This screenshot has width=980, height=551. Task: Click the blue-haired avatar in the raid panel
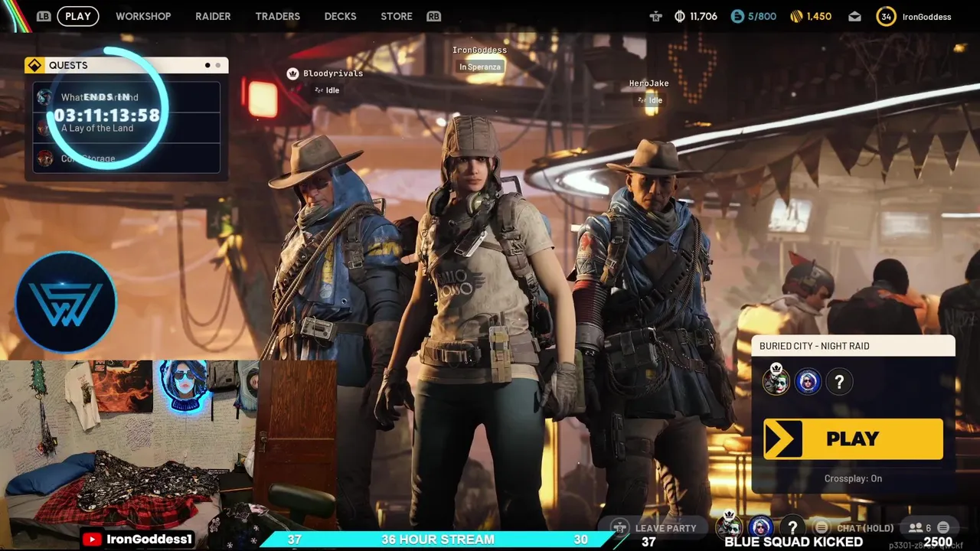808,381
